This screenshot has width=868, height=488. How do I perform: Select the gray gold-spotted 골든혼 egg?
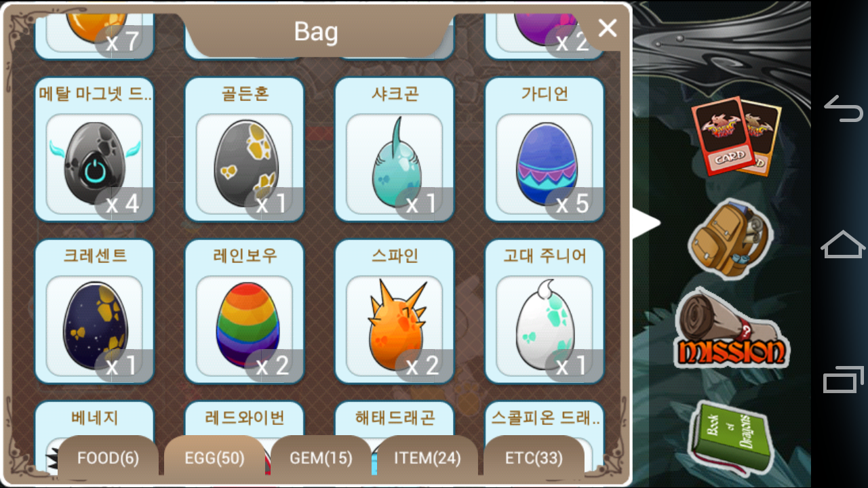click(244, 149)
